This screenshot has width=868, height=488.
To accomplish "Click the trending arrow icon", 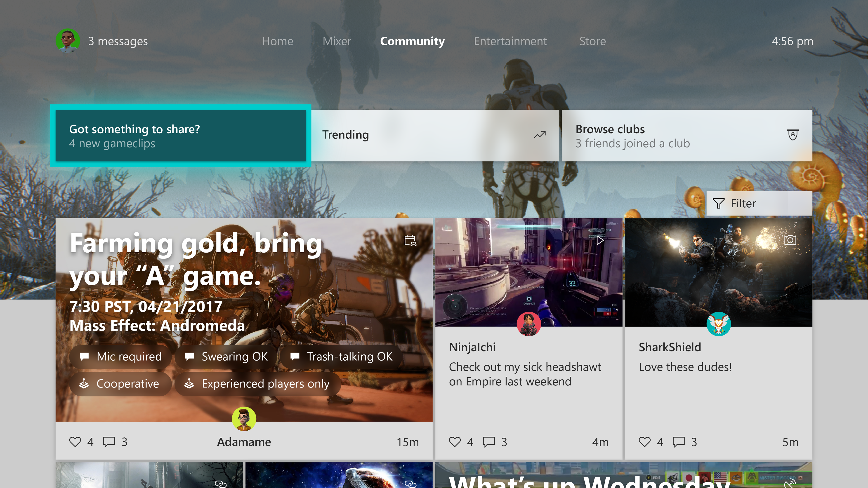I will coord(540,135).
